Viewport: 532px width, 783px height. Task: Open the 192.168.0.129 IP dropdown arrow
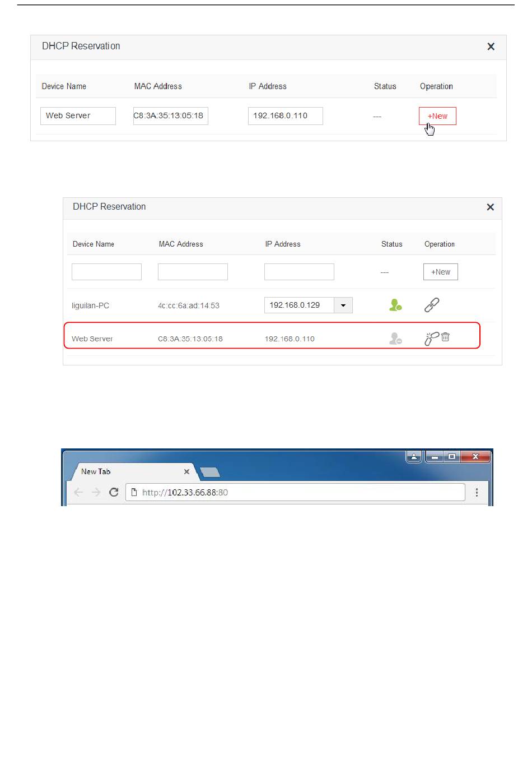click(343, 305)
